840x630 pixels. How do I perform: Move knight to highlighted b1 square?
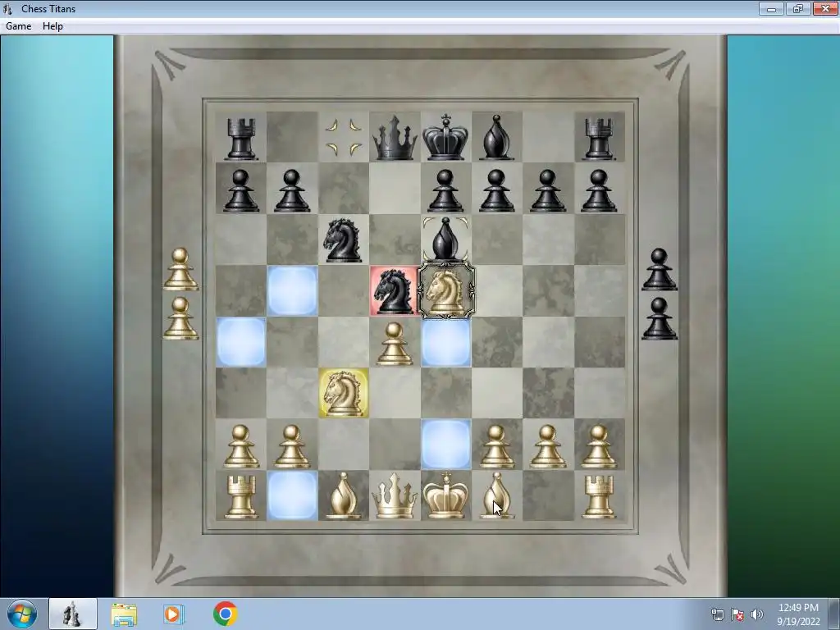click(x=292, y=495)
